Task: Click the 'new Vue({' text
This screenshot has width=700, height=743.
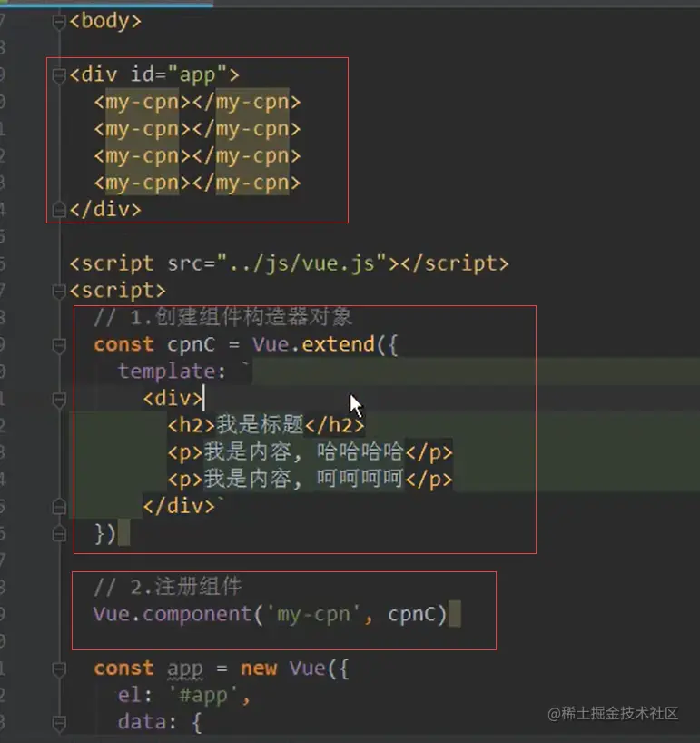Action: 294,669
